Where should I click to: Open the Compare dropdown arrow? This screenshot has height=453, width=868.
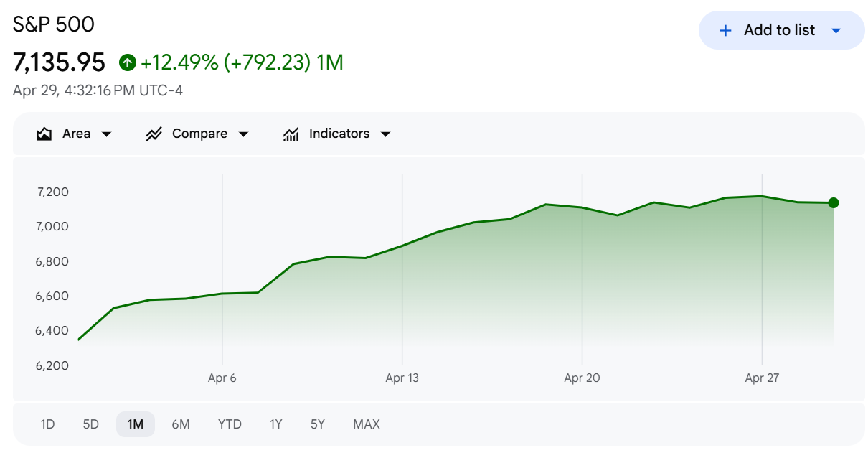243,134
